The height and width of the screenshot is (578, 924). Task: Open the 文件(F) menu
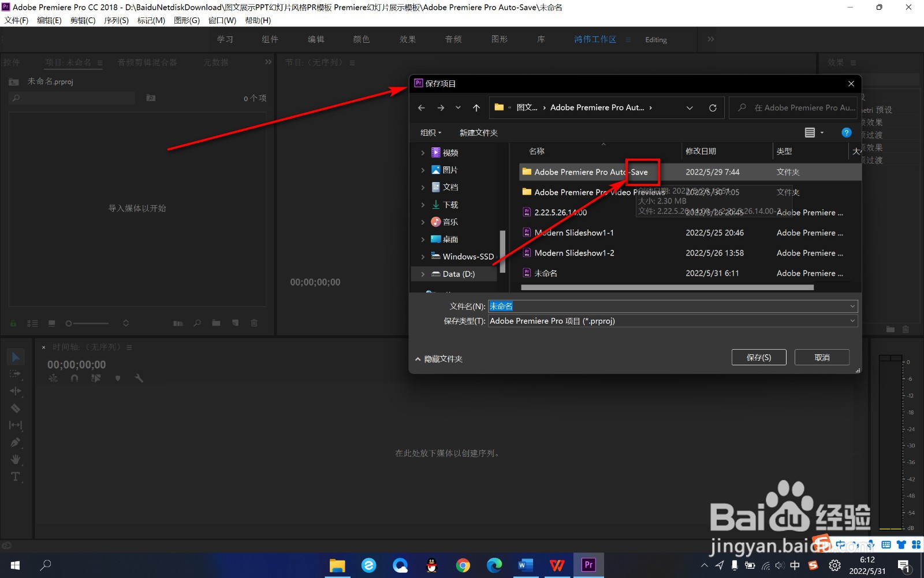point(16,20)
